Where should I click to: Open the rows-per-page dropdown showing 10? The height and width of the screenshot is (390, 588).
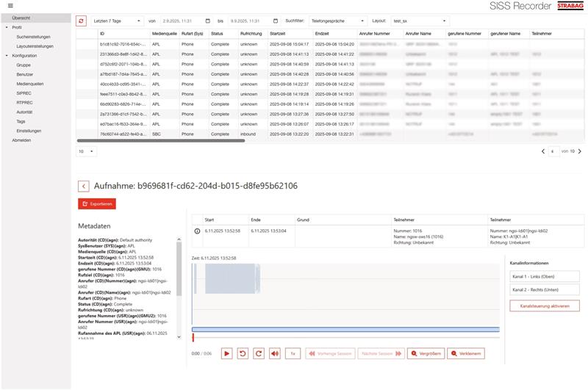point(87,151)
